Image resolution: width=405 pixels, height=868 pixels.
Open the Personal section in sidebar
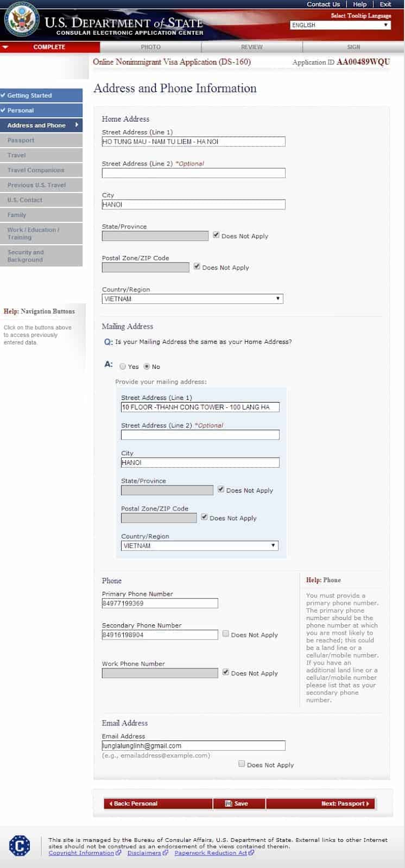pyautogui.click(x=41, y=110)
